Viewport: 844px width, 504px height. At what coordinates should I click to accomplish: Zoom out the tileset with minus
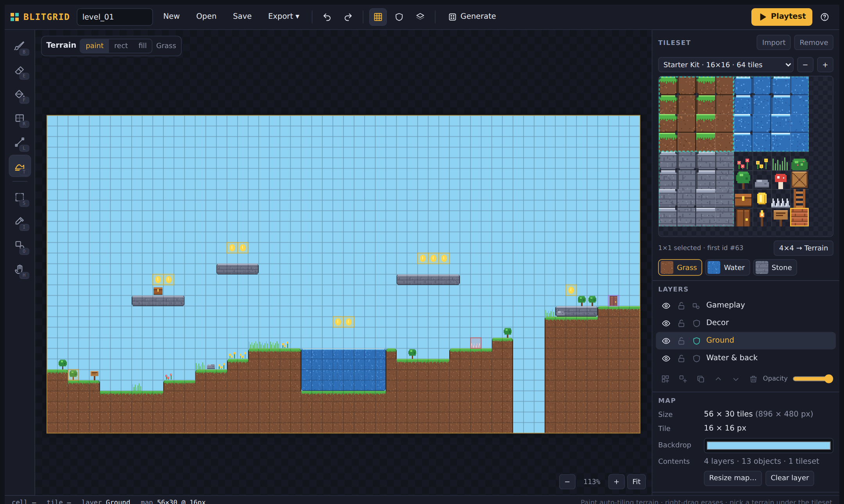pos(805,65)
